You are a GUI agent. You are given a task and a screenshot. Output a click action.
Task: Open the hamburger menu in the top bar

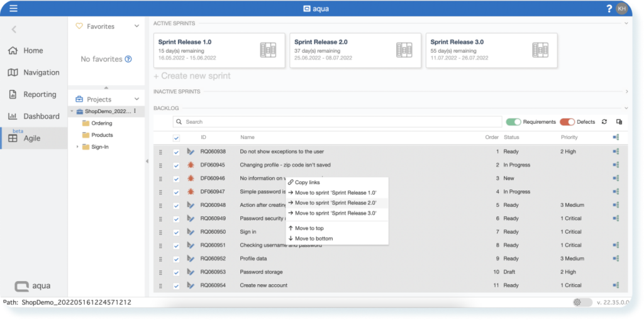pyautogui.click(x=14, y=9)
